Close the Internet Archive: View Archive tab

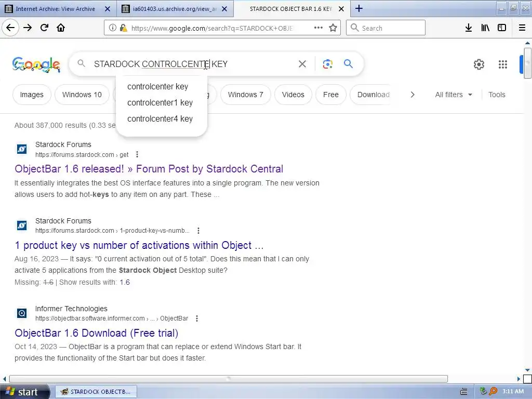point(108,9)
